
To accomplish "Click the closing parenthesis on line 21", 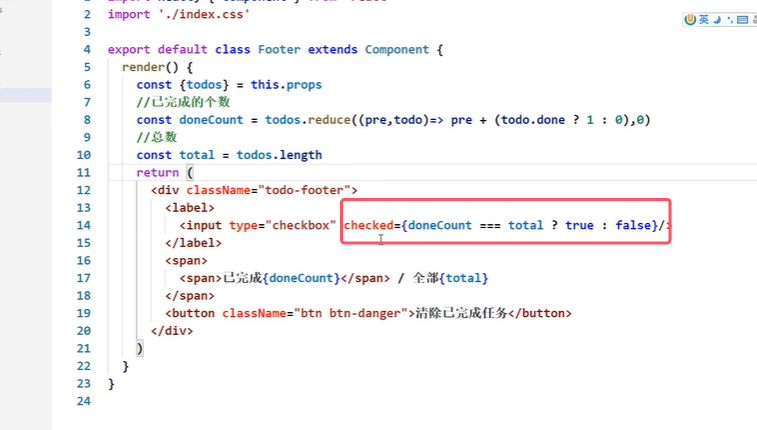I will click(x=140, y=348).
